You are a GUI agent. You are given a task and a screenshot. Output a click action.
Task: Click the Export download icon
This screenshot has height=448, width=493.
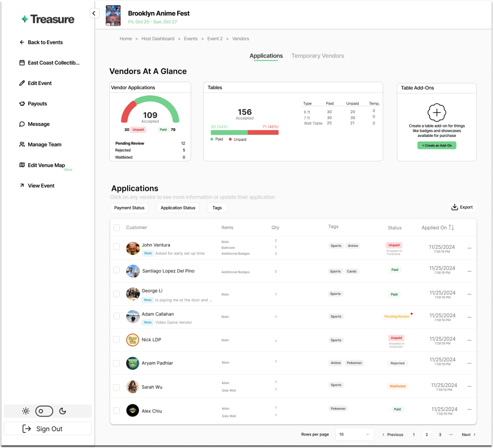(x=455, y=207)
